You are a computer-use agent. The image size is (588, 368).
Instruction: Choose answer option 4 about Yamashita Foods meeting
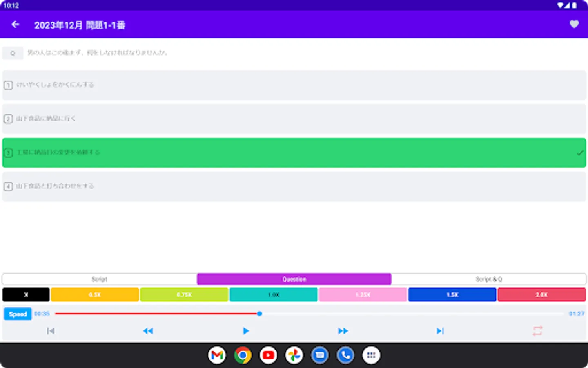point(294,186)
